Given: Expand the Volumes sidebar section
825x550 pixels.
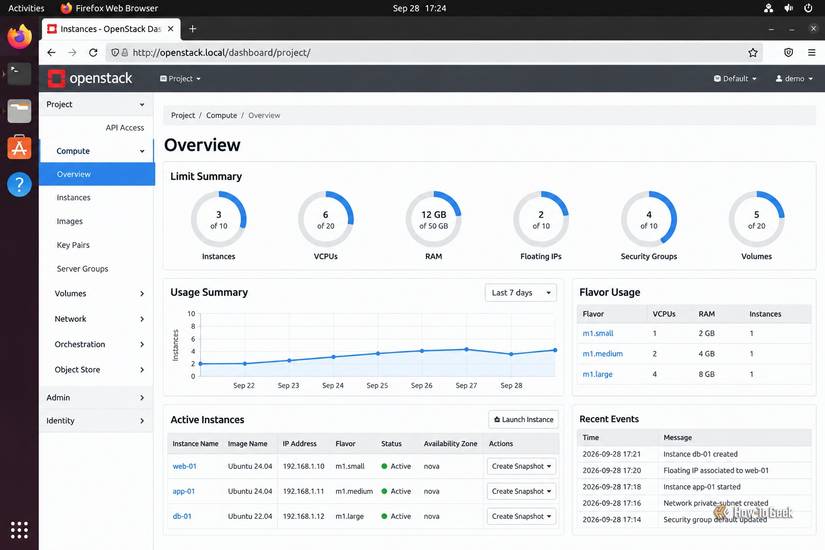Looking at the screenshot, I should [97, 294].
